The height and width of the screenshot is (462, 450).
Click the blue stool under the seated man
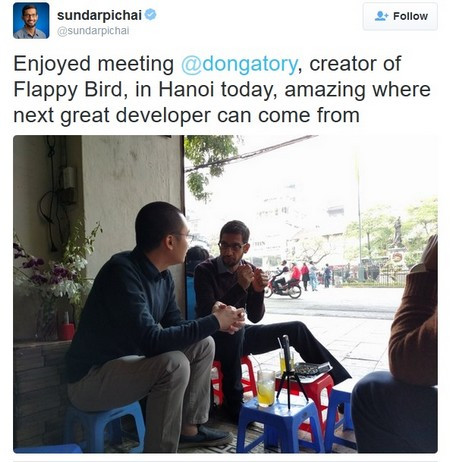coord(105,425)
